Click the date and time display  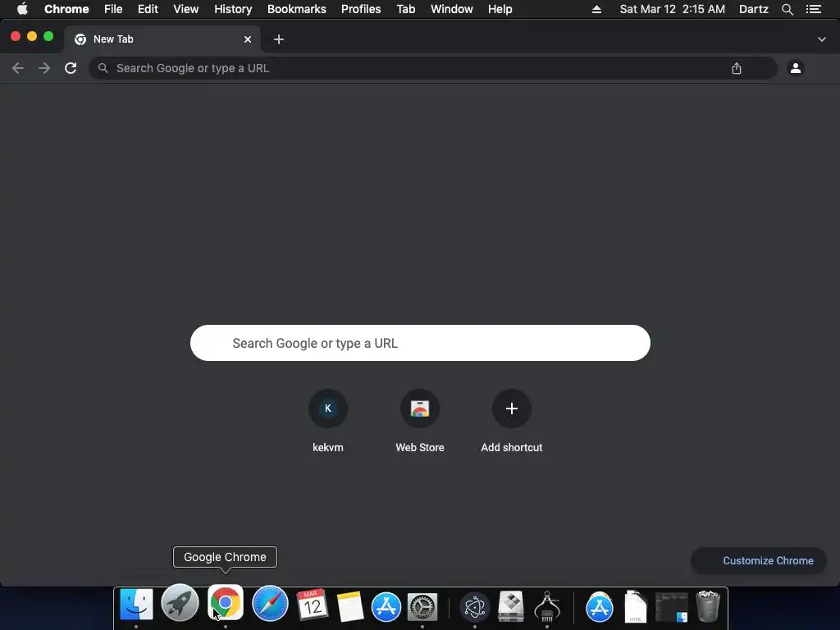[673, 9]
